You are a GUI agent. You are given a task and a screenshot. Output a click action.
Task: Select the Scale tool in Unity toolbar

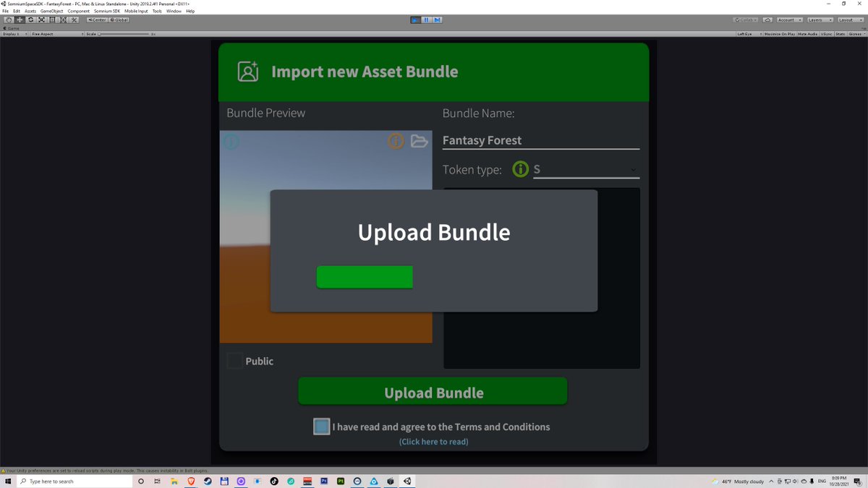41,20
